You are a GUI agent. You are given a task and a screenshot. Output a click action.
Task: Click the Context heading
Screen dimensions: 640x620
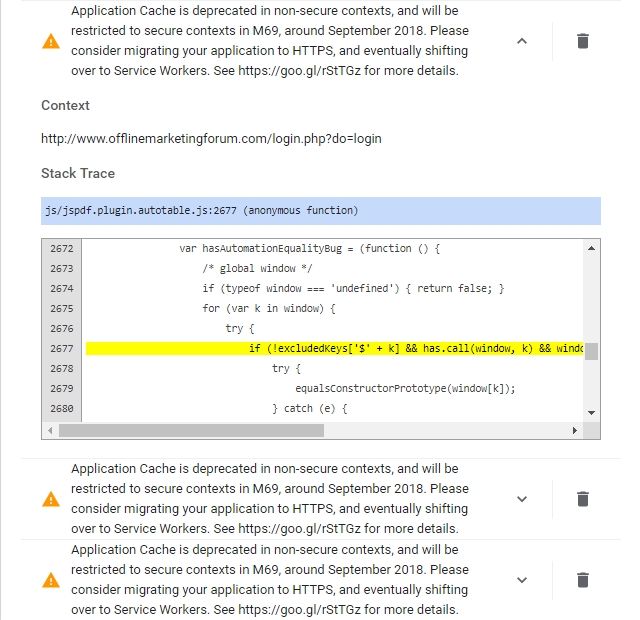[x=65, y=105]
